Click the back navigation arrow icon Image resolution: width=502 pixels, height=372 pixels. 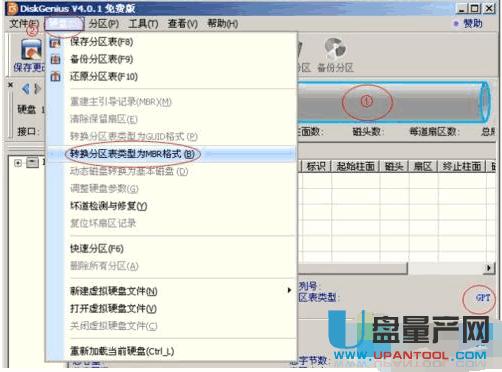tap(25, 89)
